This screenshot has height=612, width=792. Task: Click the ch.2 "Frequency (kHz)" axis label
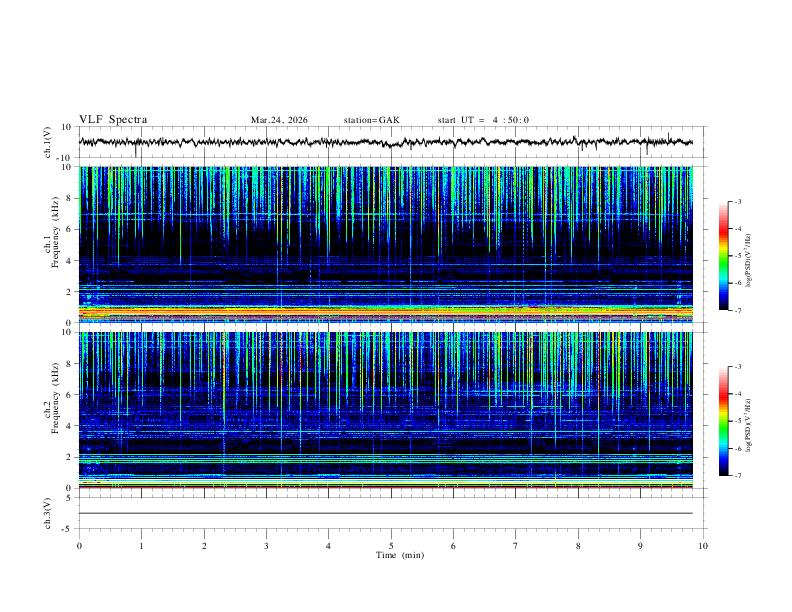click(56, 397)
